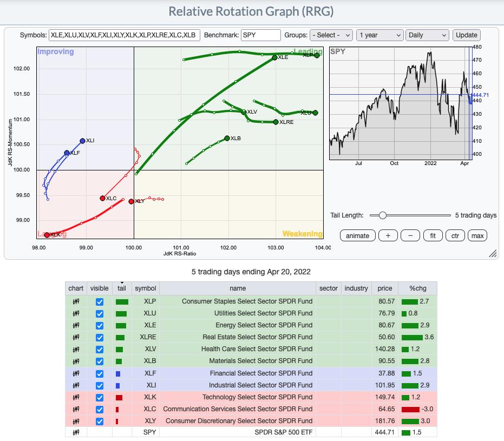Sort table by sector column header

click(x=329, y=288)
